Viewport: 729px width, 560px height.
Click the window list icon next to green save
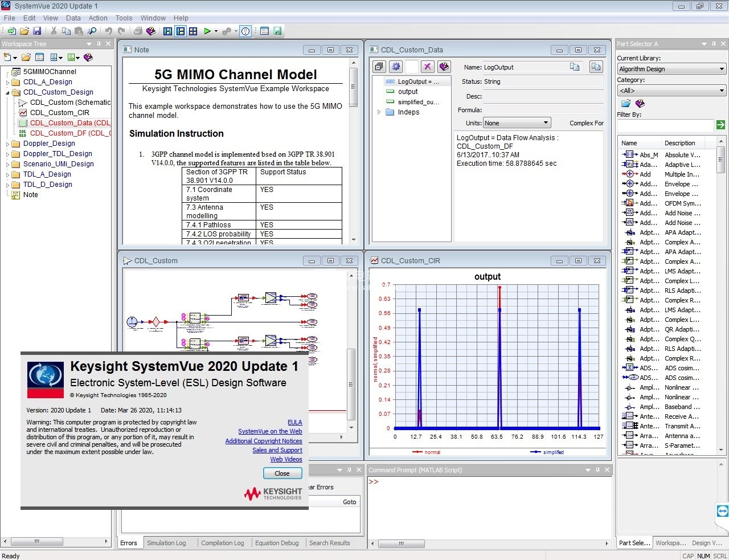[264, 31]
